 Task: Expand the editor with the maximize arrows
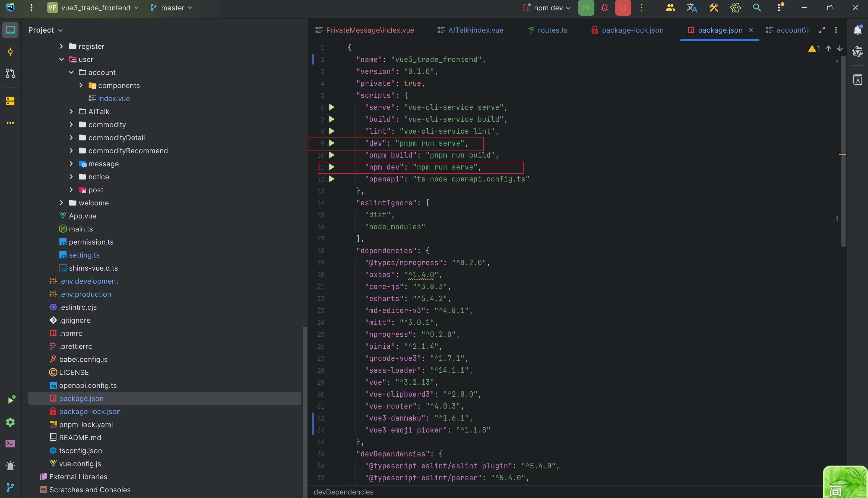point(822,30)
